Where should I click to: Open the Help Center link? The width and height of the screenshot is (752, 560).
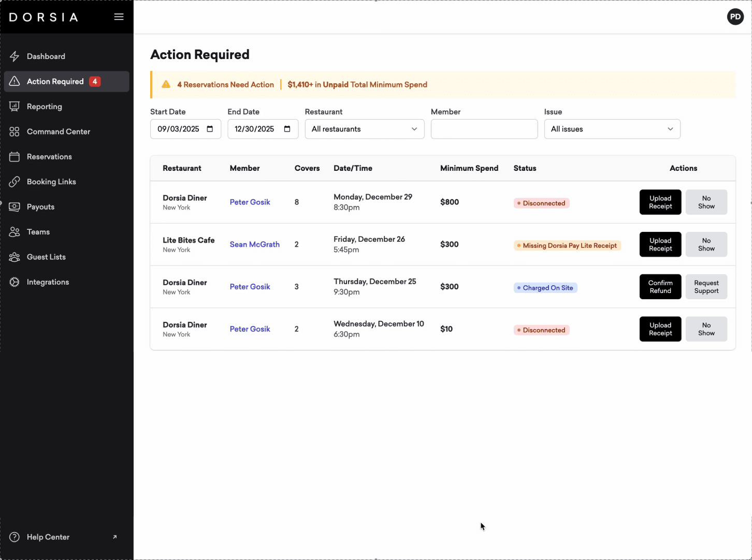(66, 537)
